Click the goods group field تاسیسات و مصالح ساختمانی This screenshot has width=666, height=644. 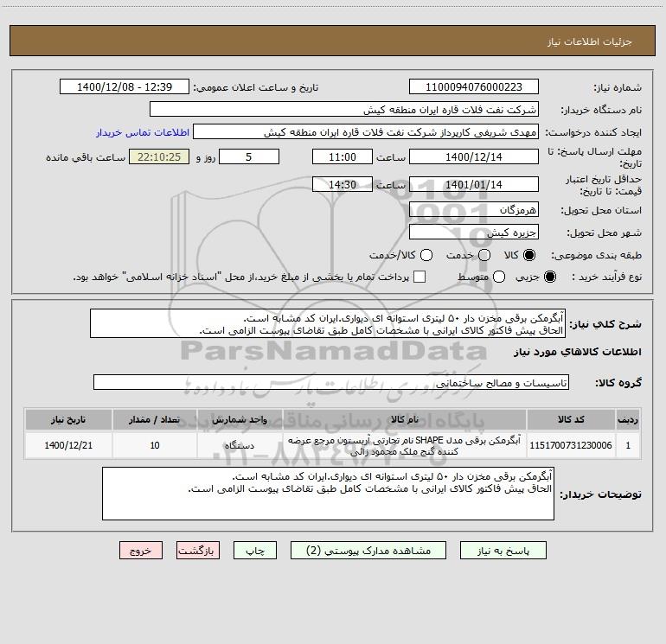[x=331, y=382]
